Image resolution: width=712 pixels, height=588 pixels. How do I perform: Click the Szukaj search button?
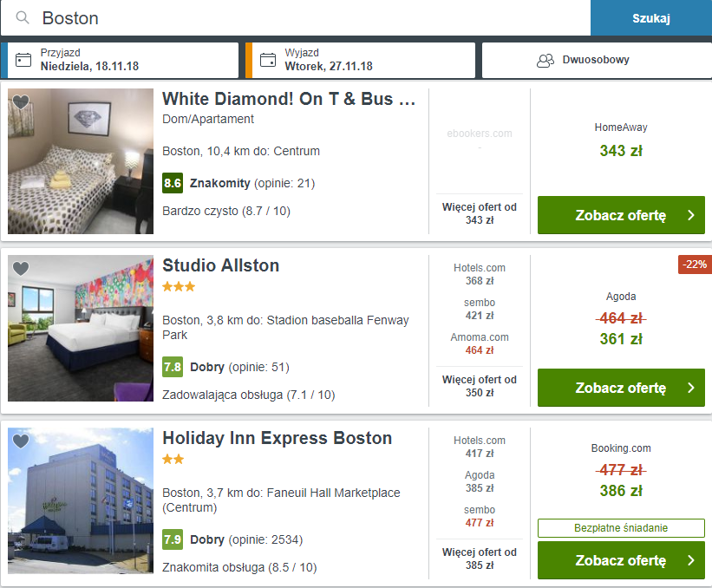point(651,18)
